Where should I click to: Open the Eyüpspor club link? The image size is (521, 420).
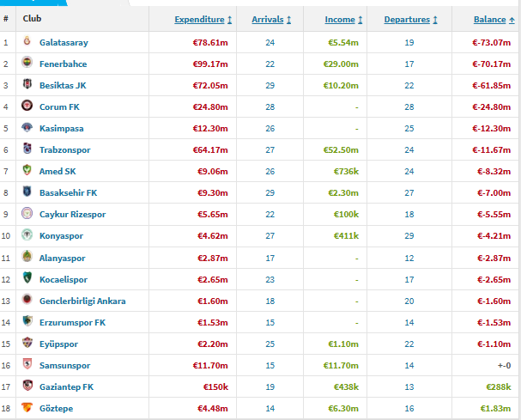click(59, 344)
